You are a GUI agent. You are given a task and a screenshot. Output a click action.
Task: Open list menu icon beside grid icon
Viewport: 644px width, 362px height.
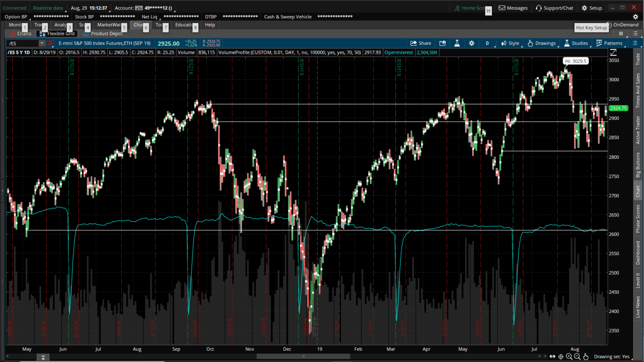635,34
